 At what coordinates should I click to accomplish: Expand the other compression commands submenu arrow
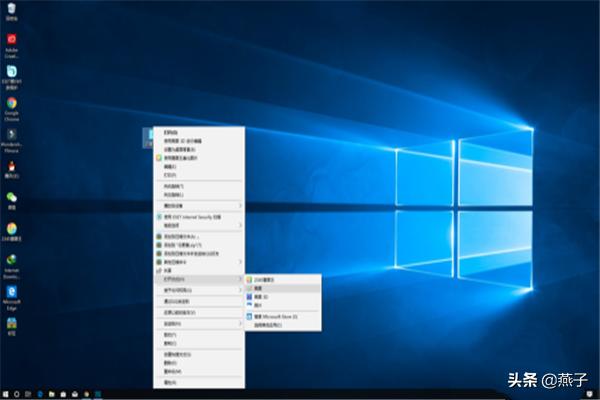point(240,262)
